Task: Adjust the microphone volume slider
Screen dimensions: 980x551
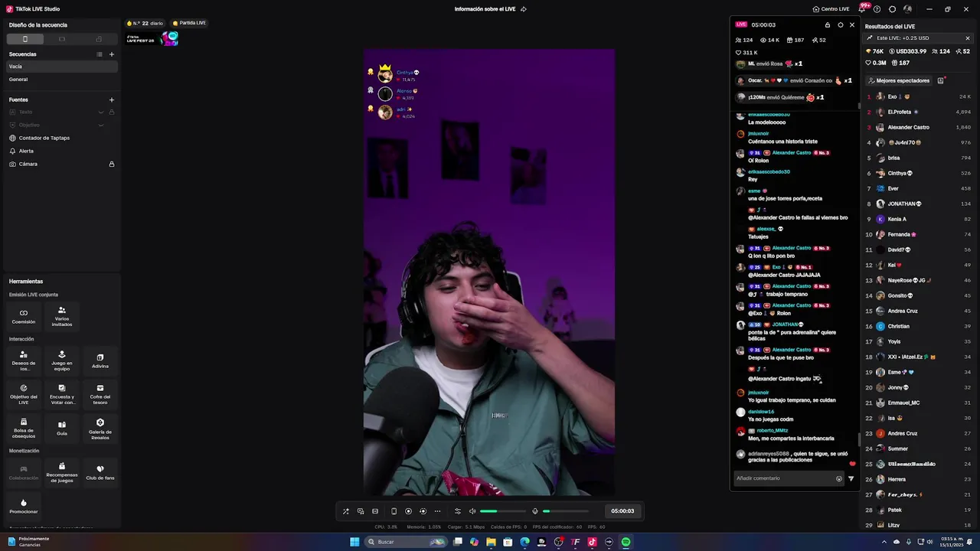Action: pos(566,511)
